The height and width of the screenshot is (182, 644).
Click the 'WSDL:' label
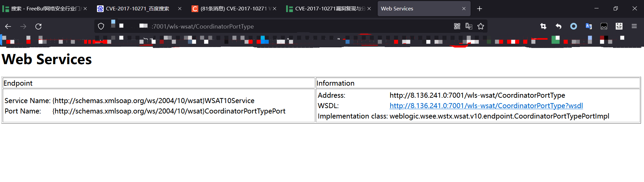328,106
